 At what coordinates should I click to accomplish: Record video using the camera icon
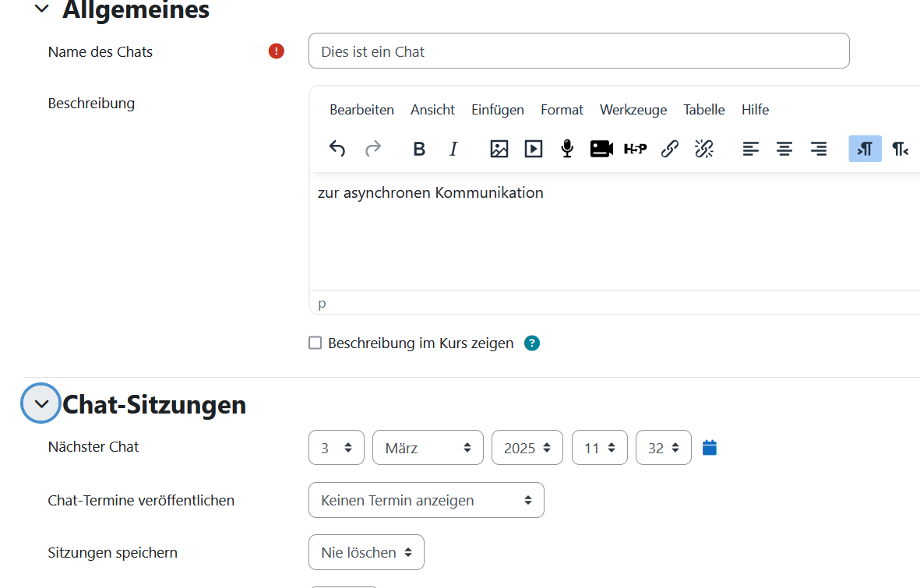pyautogui.click(x=601, y=149)
